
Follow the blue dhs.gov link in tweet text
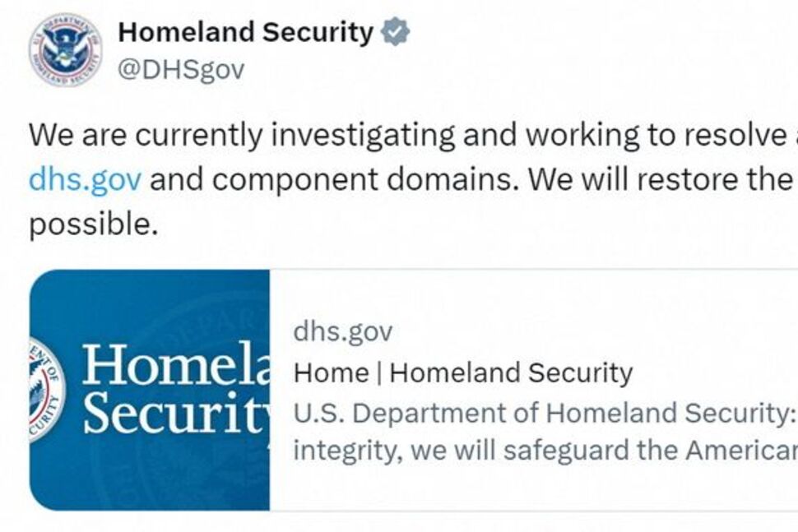pyautogui.click(x=85, y=179)
